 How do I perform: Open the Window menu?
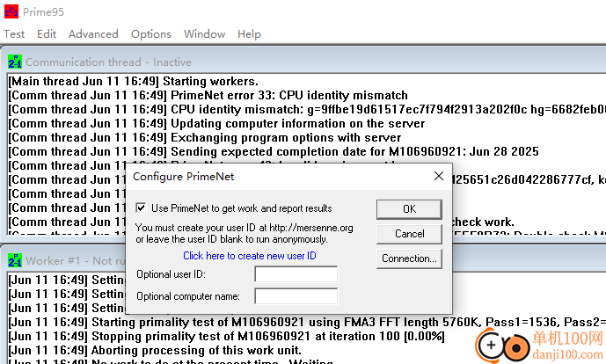204,34
